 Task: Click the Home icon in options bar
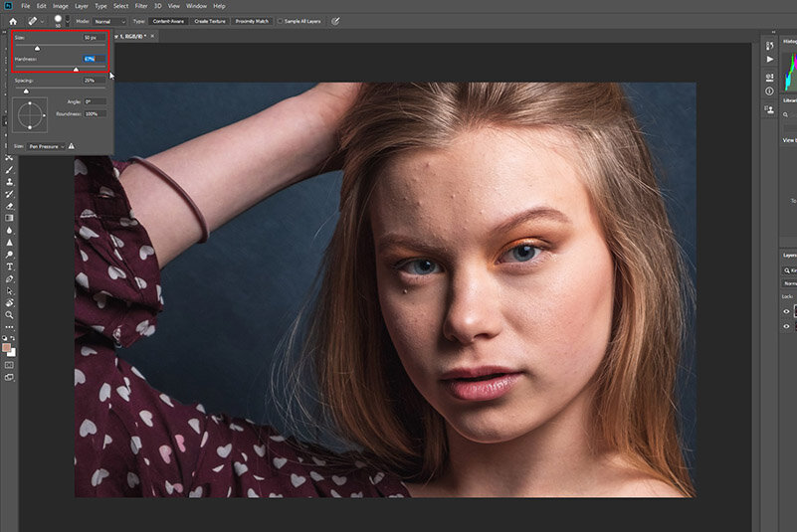click(13, 21)
